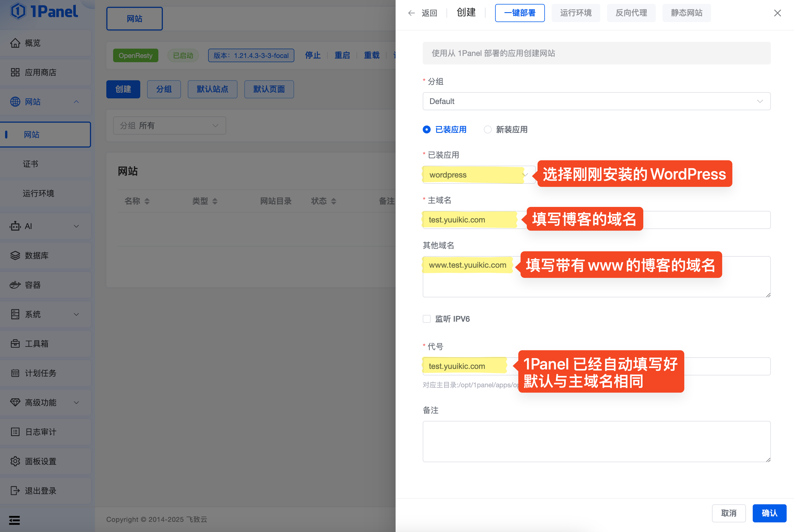This screenshot has height=532, width=794.
Task: Click the panel settings gear icon
Action: click(x=15, y=461)
